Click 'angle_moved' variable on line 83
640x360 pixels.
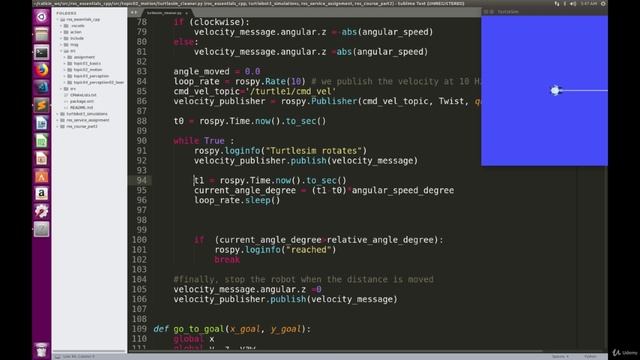(202, 72)
